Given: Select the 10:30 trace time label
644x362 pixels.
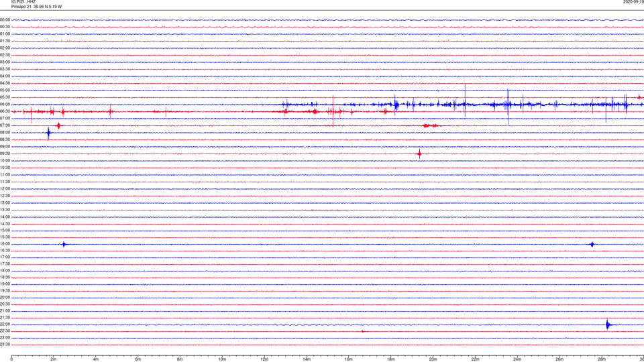Looking at the screenshot, I should [x=5, y=168].
